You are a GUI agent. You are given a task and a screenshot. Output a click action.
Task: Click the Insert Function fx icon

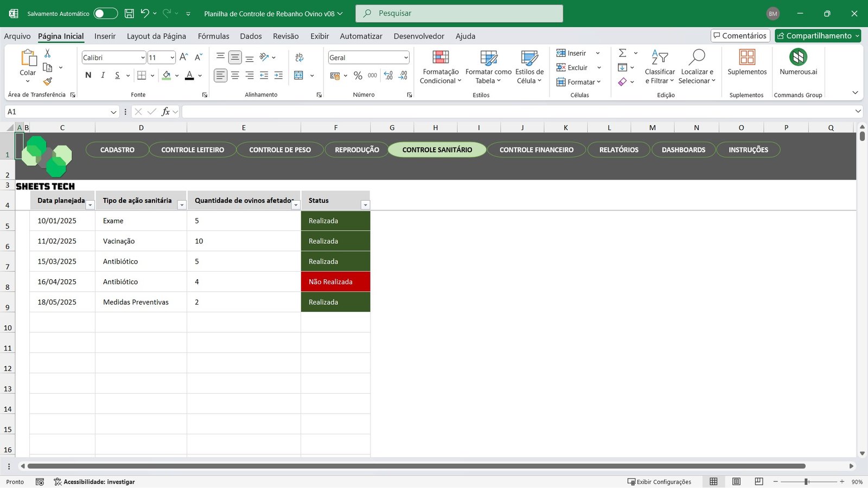165,112
